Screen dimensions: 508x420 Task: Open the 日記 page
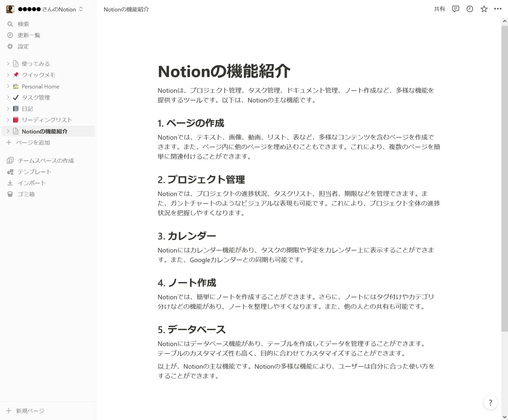point(27,109)
